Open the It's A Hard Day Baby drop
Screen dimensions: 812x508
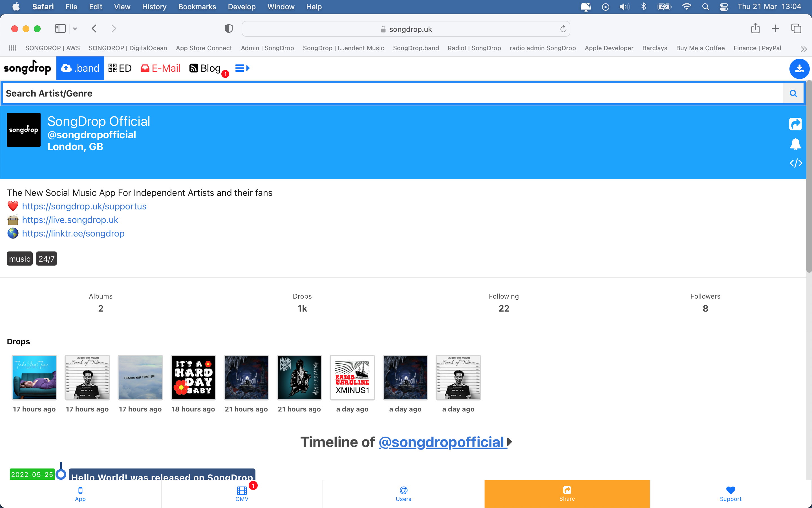tap(193, 377)
